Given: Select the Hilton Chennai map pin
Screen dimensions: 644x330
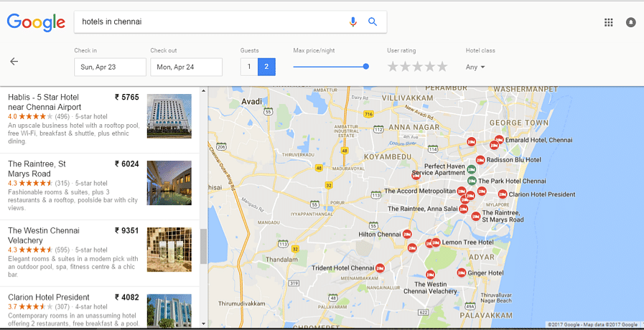Looking at the screenshot, I should (x=407, y=234).
